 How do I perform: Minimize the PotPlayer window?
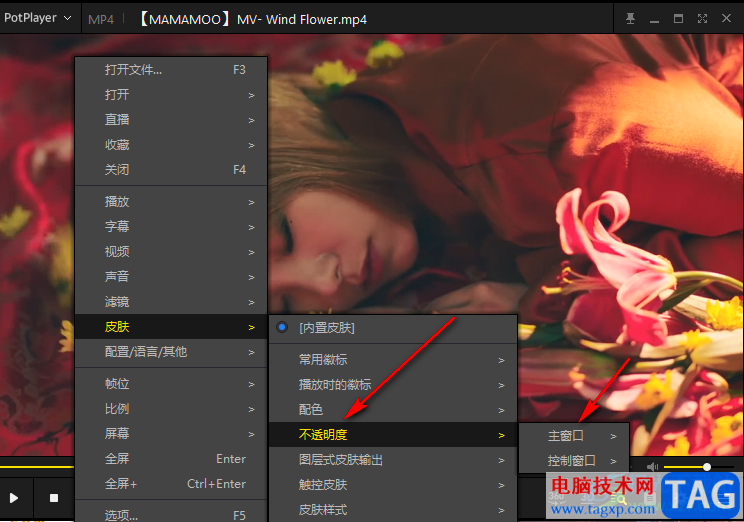tap(654, 19)
